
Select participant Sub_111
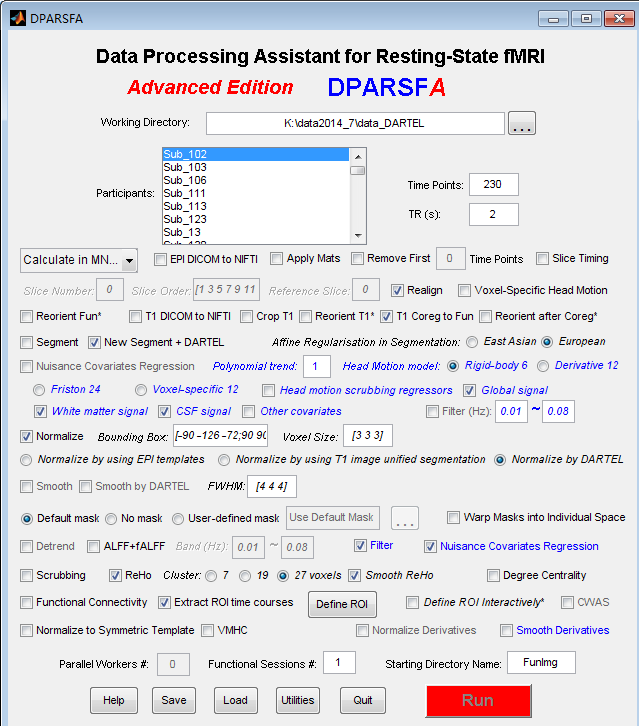[256, 193]
